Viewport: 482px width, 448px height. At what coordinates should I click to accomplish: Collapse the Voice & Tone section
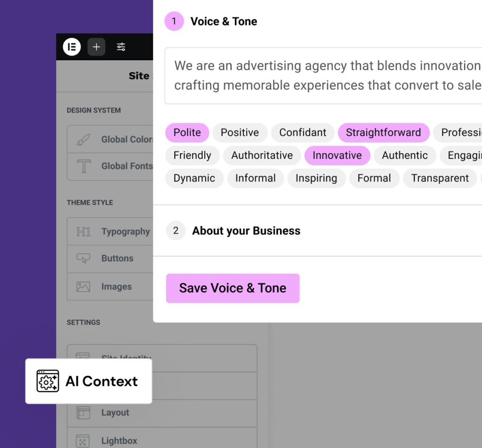(x=224, y=21)
